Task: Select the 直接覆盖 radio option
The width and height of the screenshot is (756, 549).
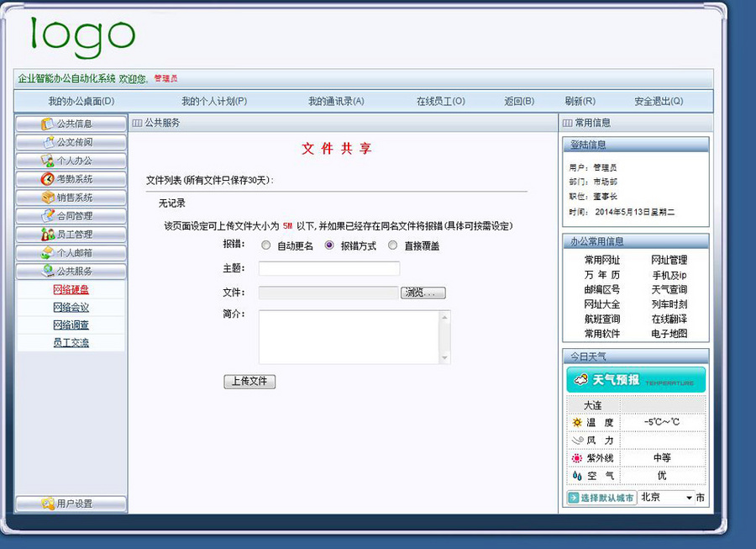Action: (x=392, y=245)
